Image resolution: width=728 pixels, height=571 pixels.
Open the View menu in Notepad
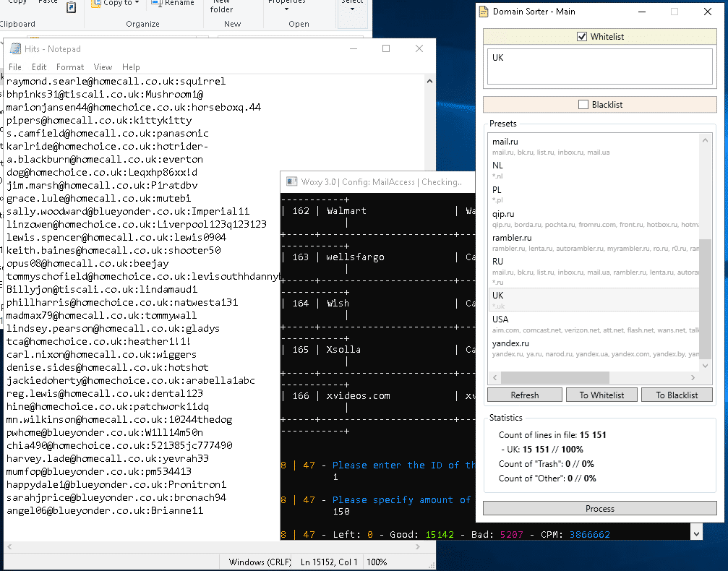pos(103,67)
